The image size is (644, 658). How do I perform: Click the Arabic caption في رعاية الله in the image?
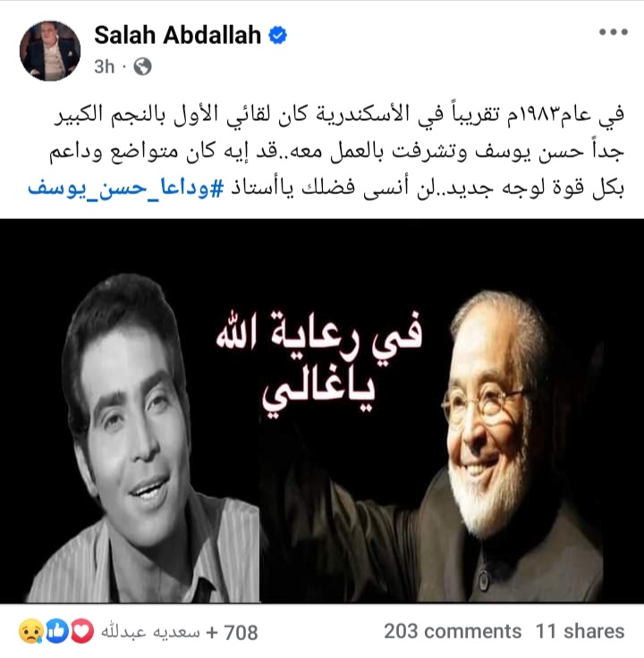[x=319, y=339]
